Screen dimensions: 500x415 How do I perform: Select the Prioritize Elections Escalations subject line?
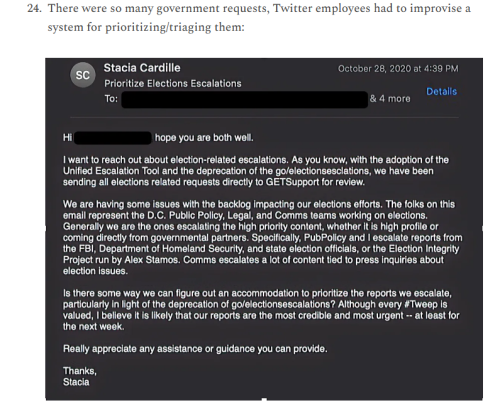point(173,83)
